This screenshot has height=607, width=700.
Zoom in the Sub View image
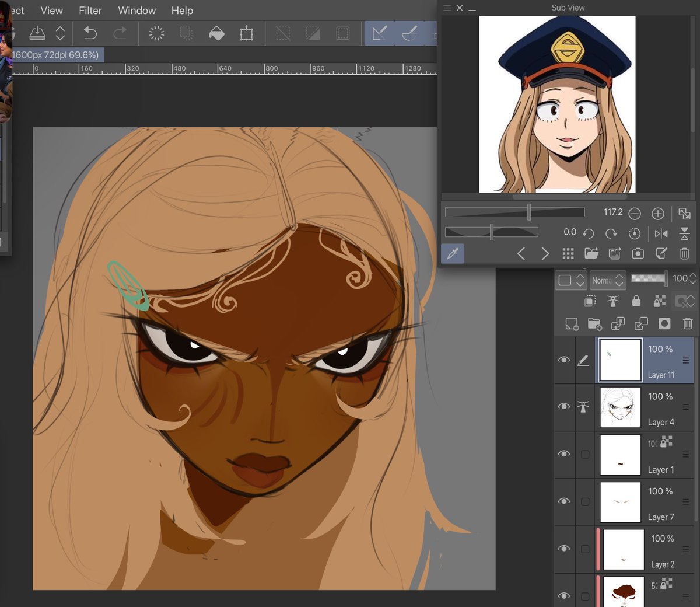tap(658, 214)
